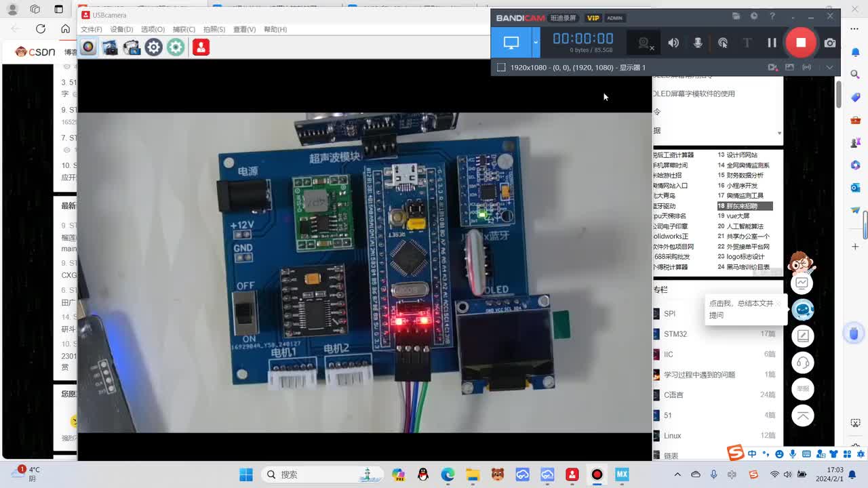Image resolution: width=868 pixels, height=488 pixels.
Task: Open the Windows Start menu
Action: click(246, 474)
